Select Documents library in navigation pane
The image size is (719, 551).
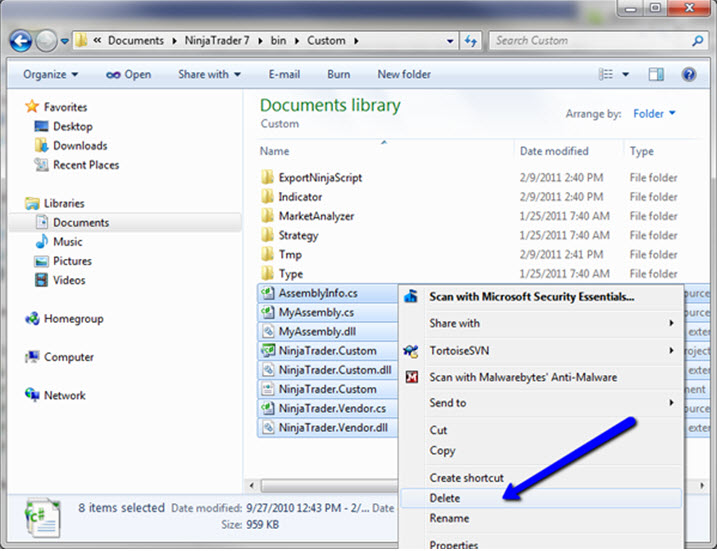tap(81, 223)
